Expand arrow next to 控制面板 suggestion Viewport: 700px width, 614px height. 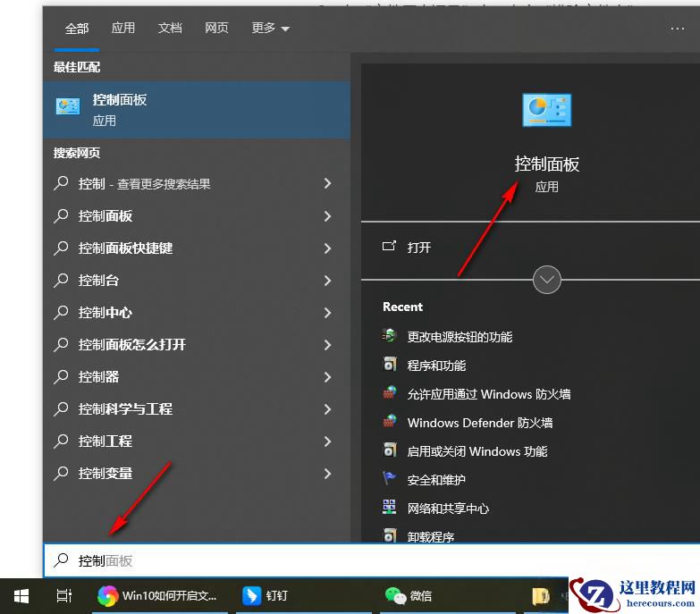coord(327,216)
